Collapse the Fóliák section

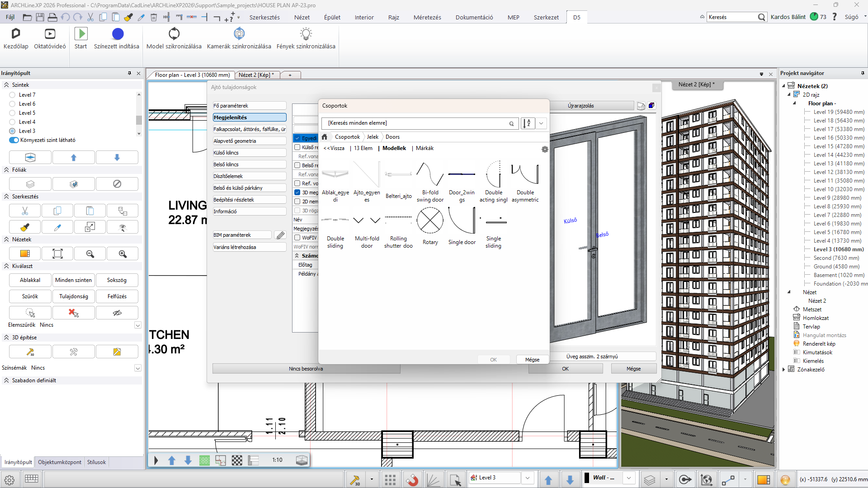pos(6,170)
